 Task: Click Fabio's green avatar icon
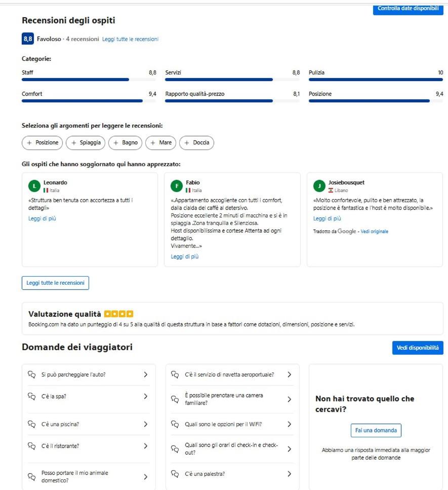click(x=177, y=186)
